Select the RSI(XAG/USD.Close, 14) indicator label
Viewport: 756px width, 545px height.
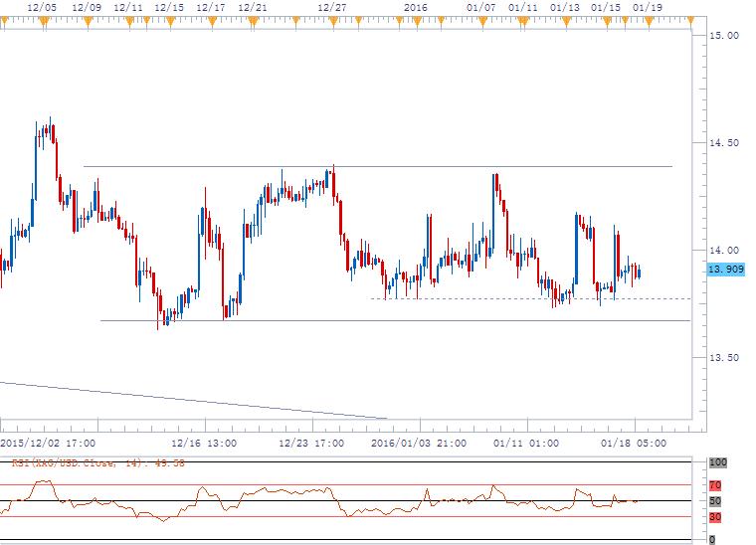(98, 463)
